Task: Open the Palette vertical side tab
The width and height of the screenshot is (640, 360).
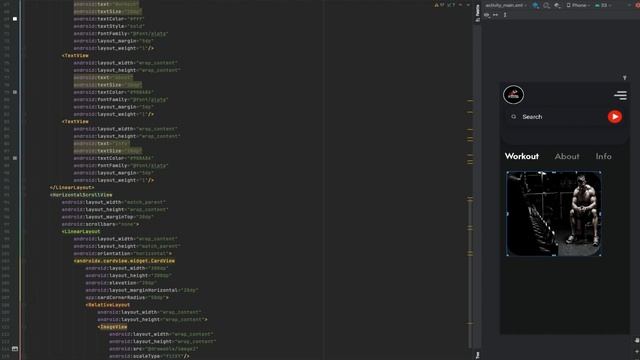Action: point(477,13)
